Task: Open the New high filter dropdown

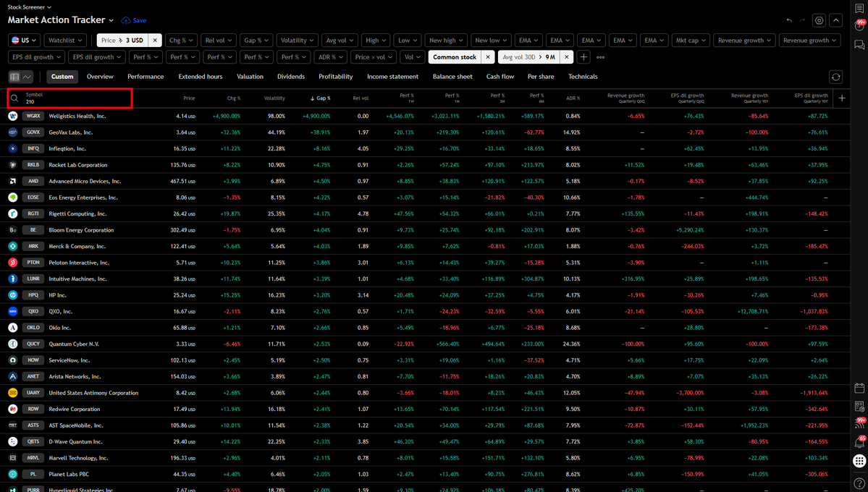Action: [x=446, y=41]
